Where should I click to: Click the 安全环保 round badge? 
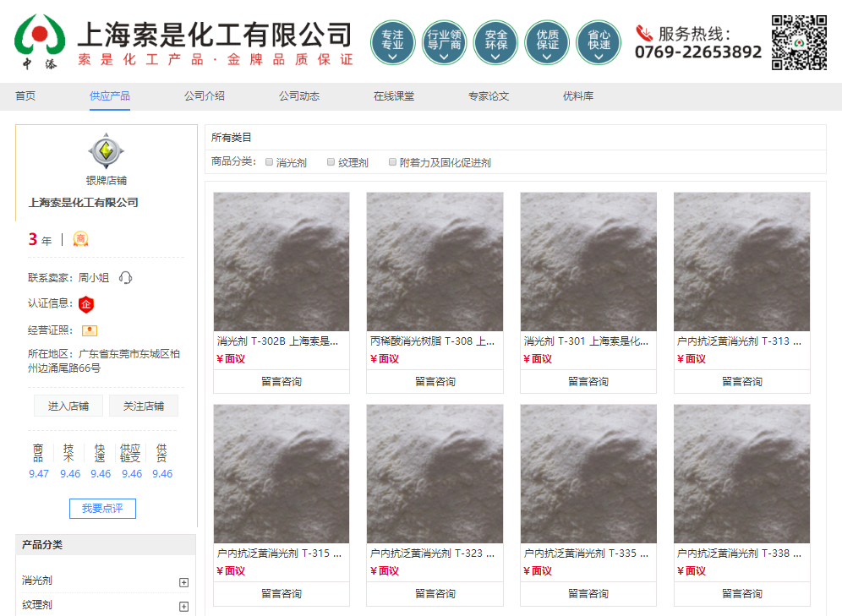(495, 42)
